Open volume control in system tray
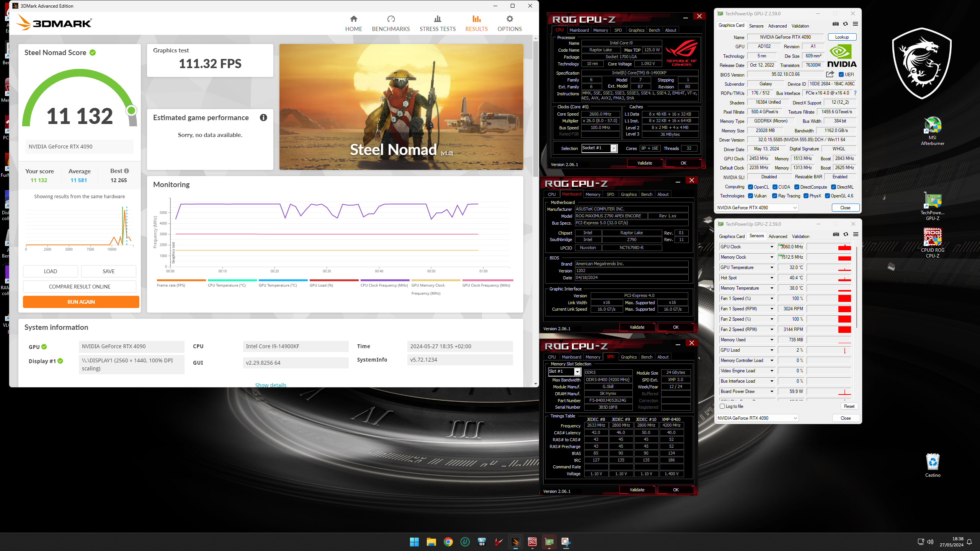980x551 pixels. (931, 542)
